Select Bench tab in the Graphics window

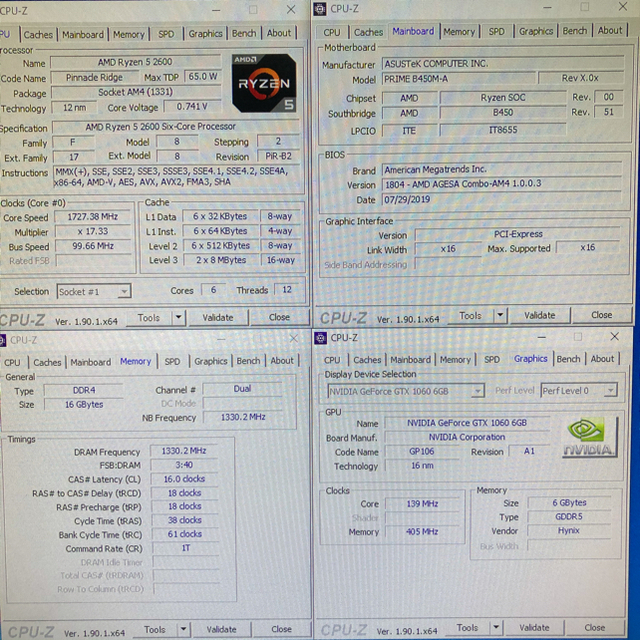tap(569, 359)
